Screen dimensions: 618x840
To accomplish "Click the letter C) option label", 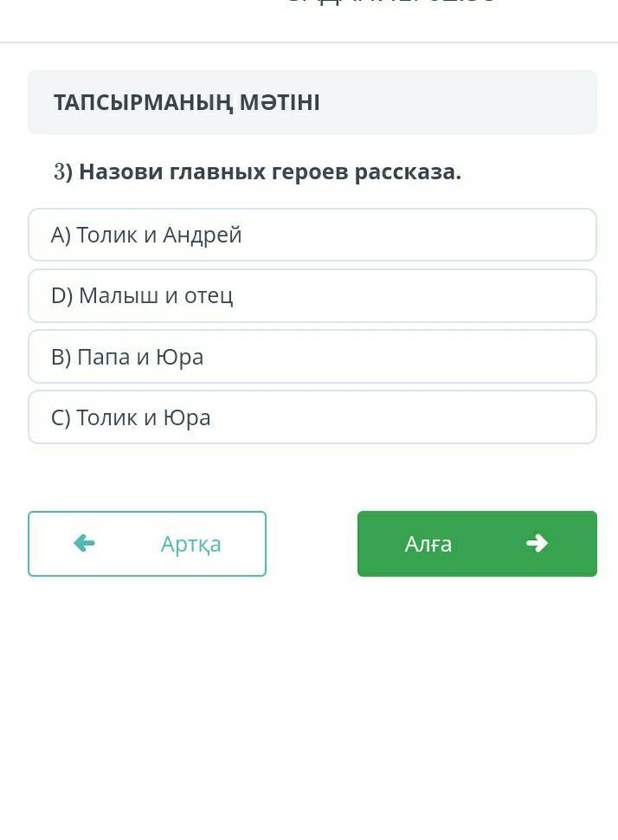I will (x=61, y=417).
